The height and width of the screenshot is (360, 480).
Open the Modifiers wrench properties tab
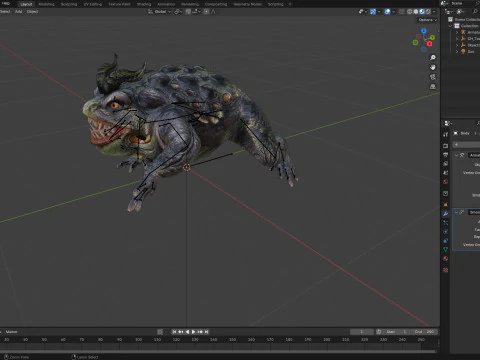[x=446, y=214]
